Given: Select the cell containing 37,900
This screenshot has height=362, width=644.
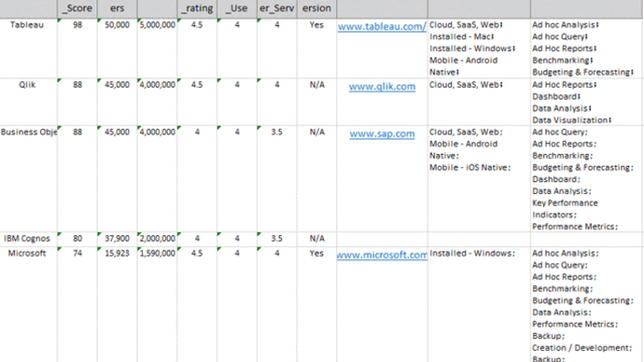Looking at the screenshot, I should tap(117, 239).
